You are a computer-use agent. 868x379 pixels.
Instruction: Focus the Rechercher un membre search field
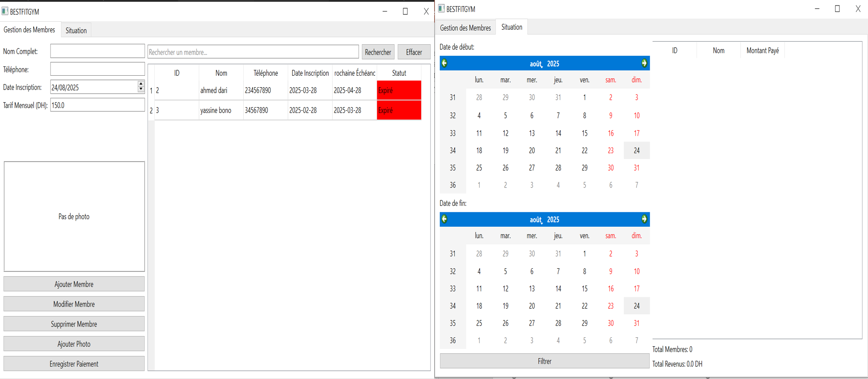coord(253,52)
